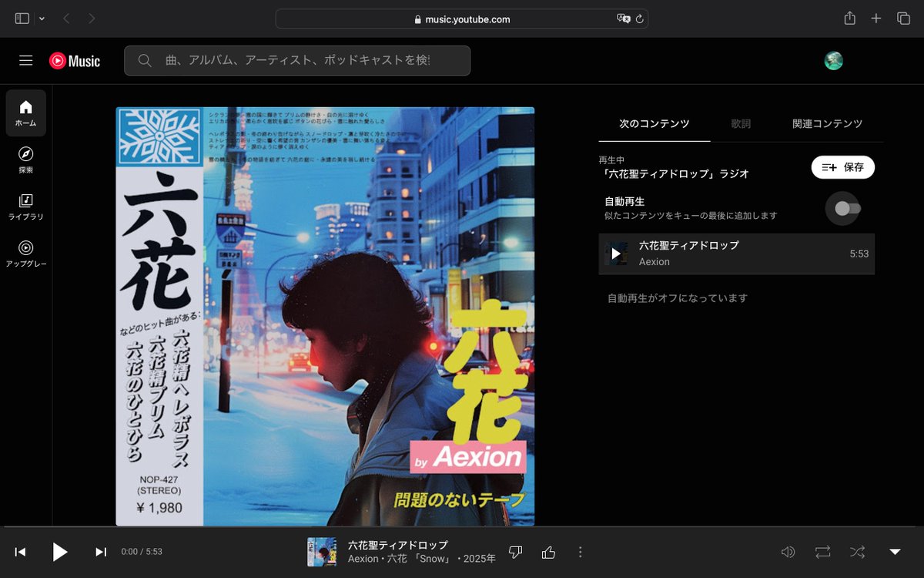Click the search magnifier icon

pyautogui.click(x=144, y=60)
